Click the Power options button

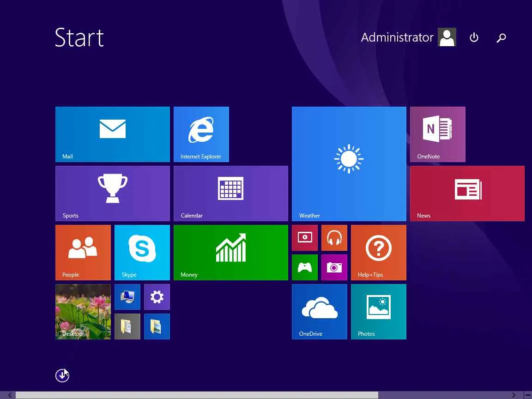(474, 37)
